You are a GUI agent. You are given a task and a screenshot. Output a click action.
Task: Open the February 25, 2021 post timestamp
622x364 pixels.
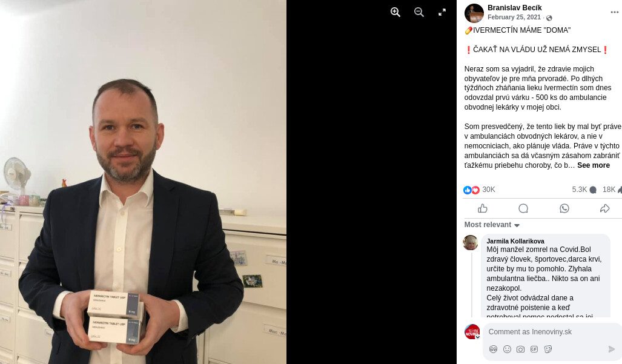[x=514, y=17]
